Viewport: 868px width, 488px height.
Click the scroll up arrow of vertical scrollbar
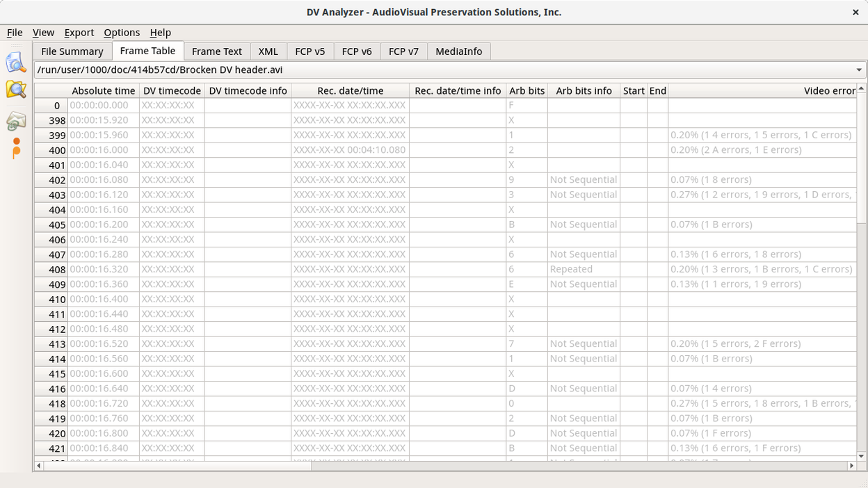coord(862,89)
